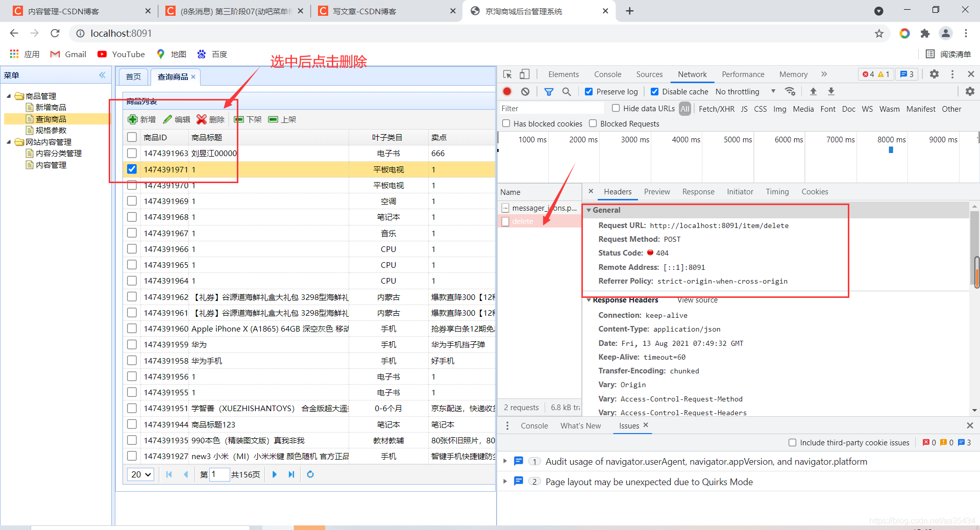Check Include third-party cookie issues
Screen dimensions: 980x530
[792, 443]
